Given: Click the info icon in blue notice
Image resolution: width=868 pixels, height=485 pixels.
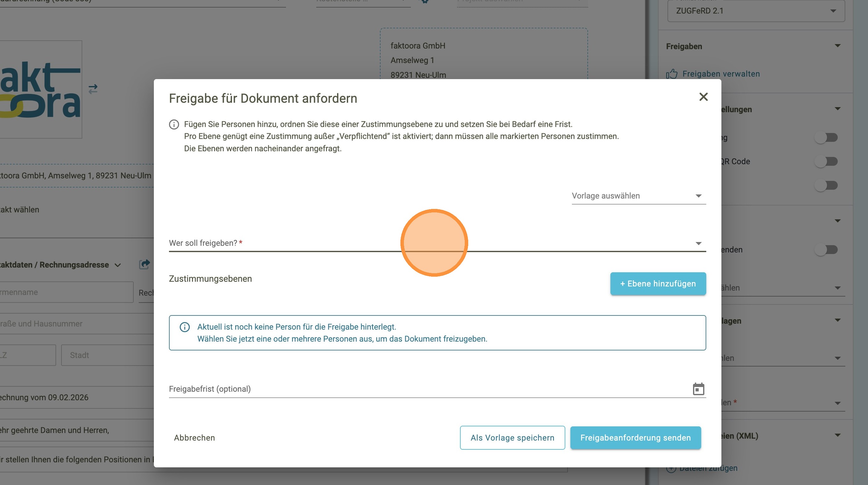Looking at the screenshot, I should [185, 327].
